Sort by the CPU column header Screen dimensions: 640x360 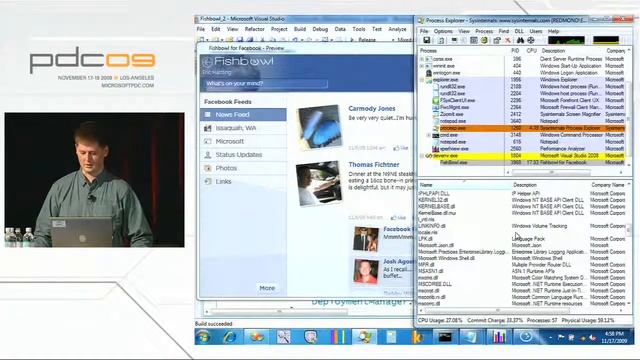click(x=531, y=51)
